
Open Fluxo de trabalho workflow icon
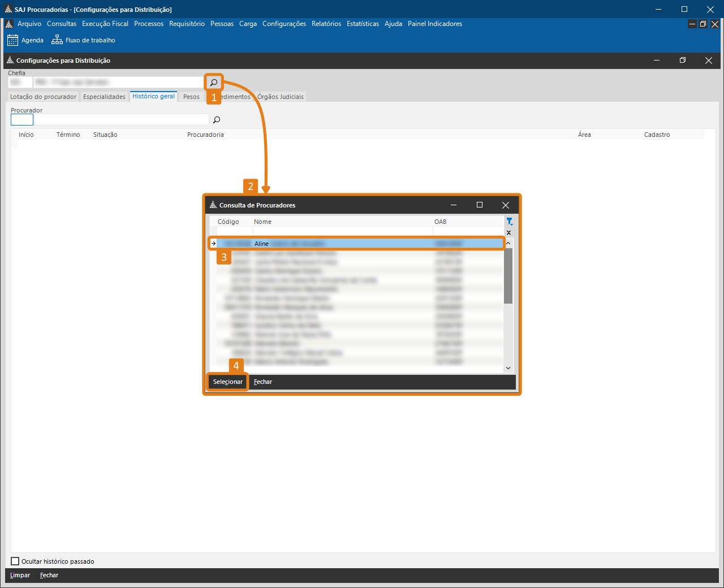(x=57, y=40)
